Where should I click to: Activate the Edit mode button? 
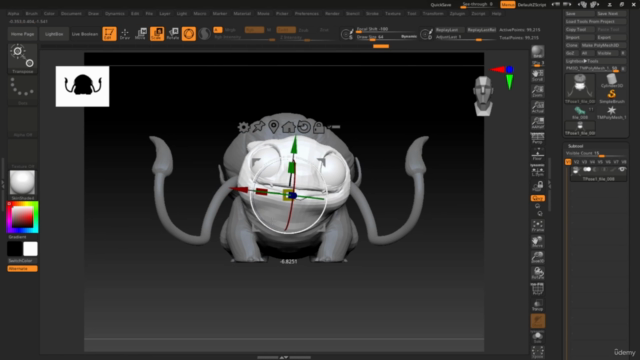(109, 34)
